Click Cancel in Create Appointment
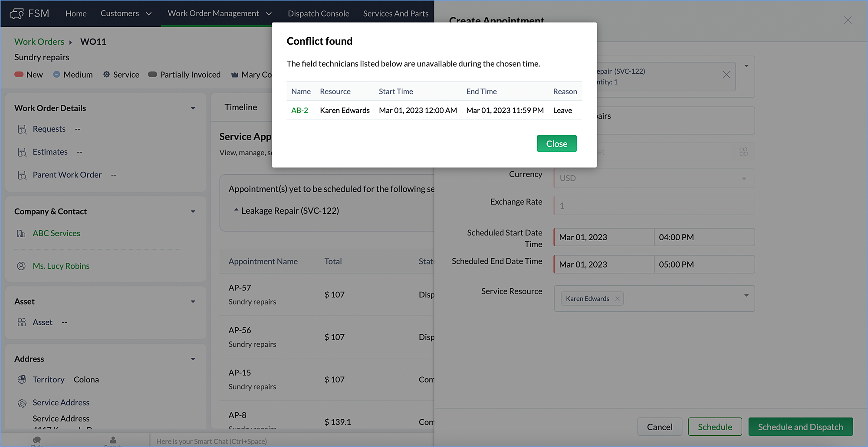The height and width of the screenshot is (447, 868). (x=660, y=427)
